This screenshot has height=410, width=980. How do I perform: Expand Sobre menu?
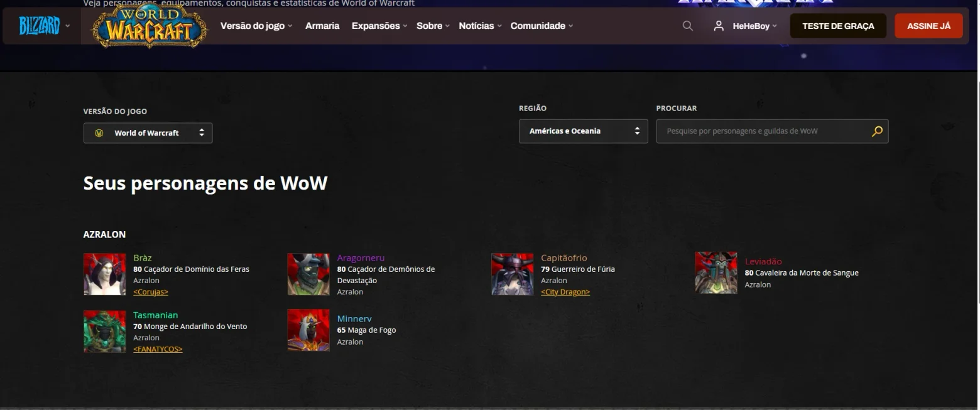pyautogui.click(x=433, y=26)
